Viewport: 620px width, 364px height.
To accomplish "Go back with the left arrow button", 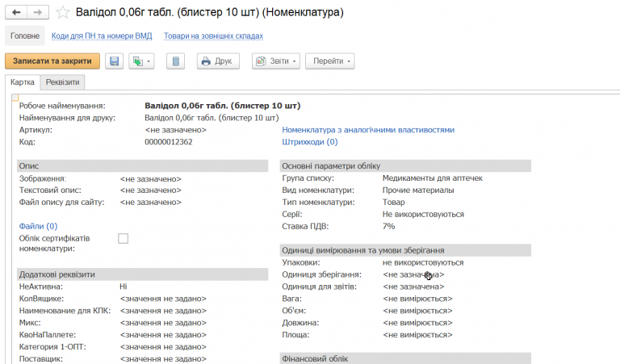I will (x=16, y=13).
